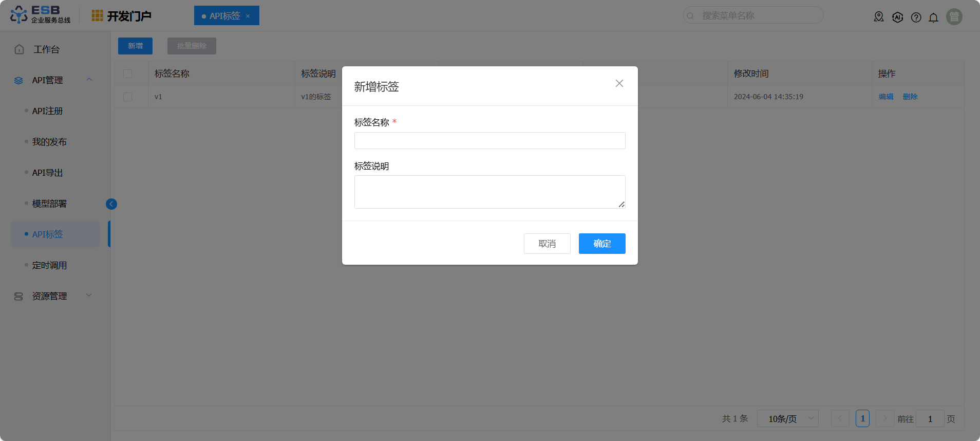
Task: Collapse the API管理 menu section
Action: [x=89, y=80]
